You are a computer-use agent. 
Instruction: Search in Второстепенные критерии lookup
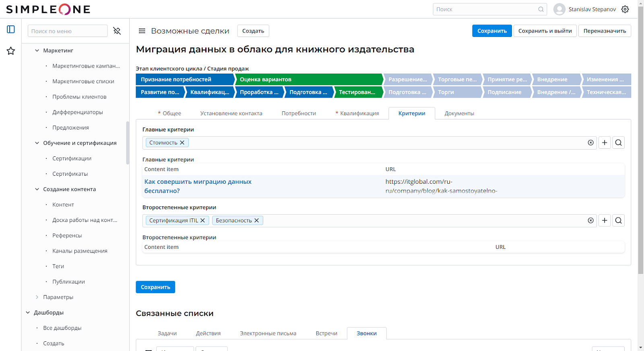[x=619, y=220]
